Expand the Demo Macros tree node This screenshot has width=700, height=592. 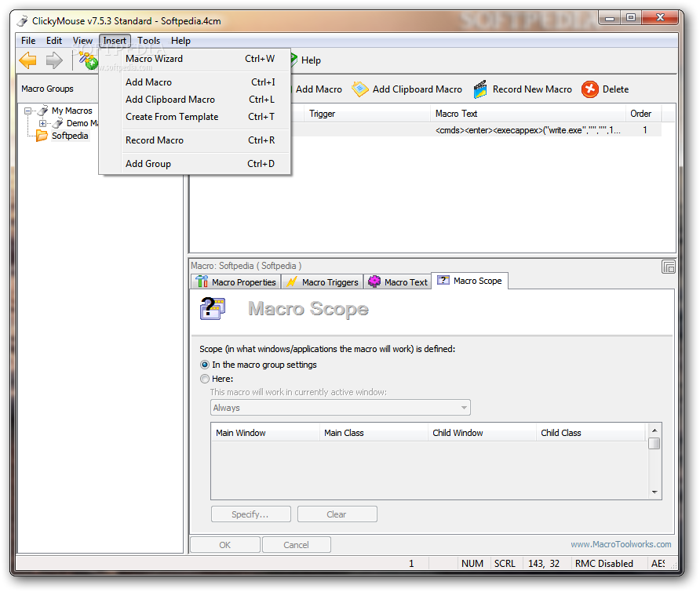42,123
